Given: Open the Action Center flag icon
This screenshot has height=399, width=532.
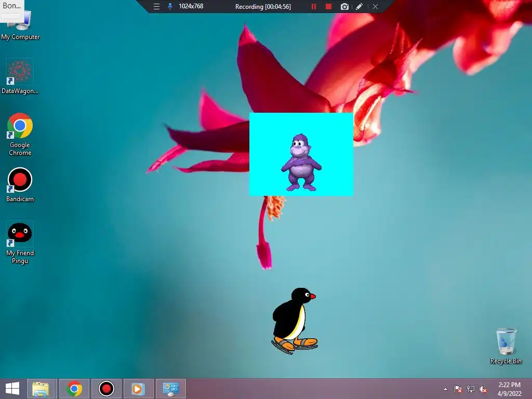Looking at the screenshot, I should [x=458, y=389].
